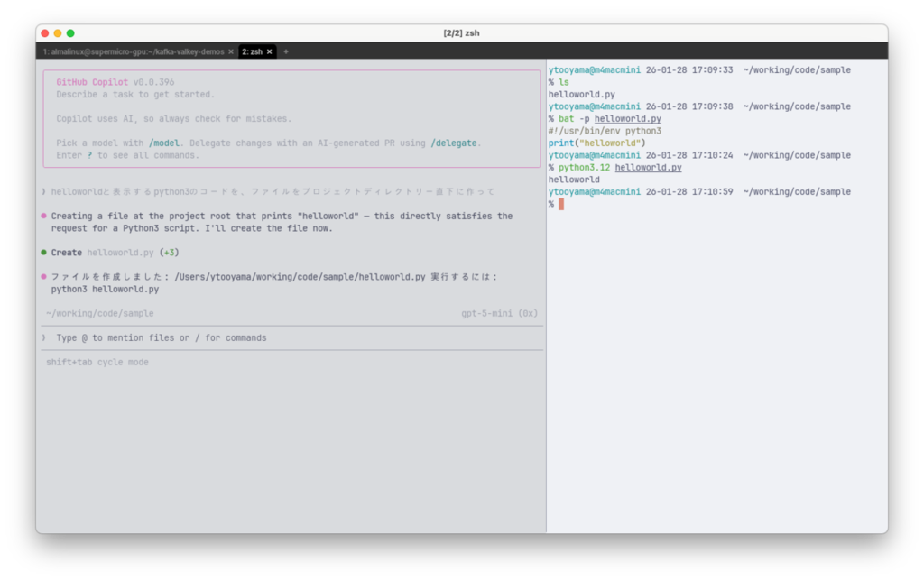
Task: Click the shift+tab cycle mode hint
Action: pos(97,363)
